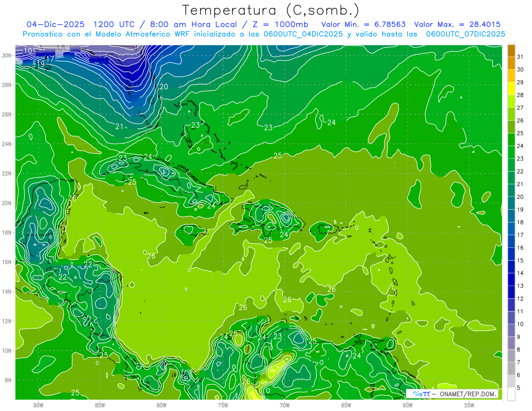Screen dimensions: 532x411
Task: Select the teal colorbar swatch between 19 and 20
Action: coord(511,203)
